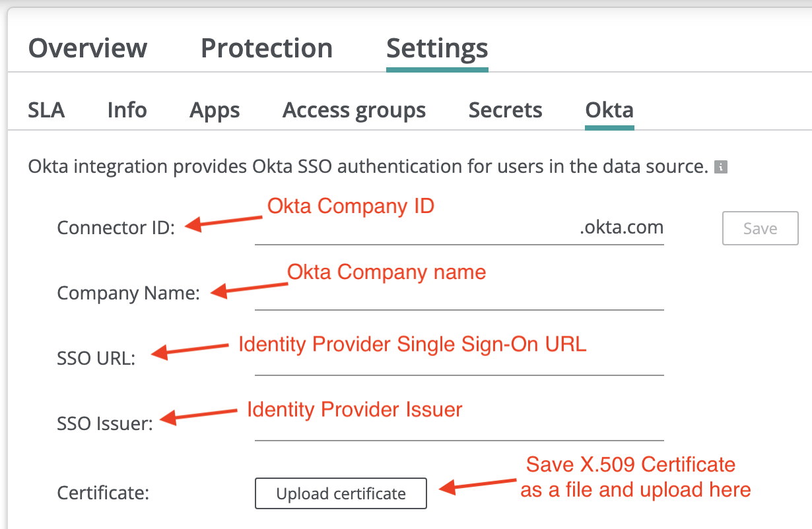Click the '.okta.com' suffix text
Screen dimensions: 812x529
pyautogui.click(x=621, y=228)
